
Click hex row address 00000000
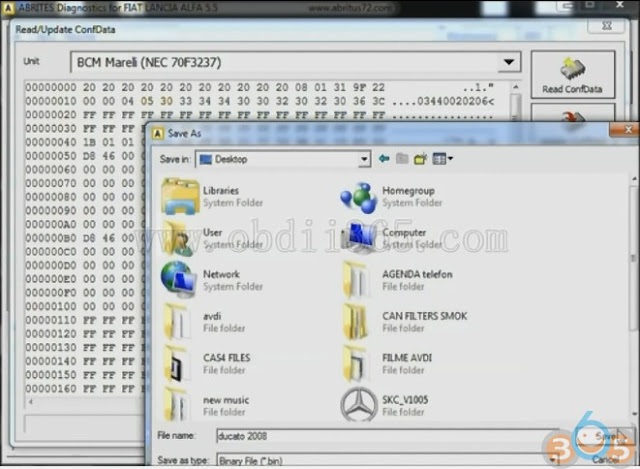pos(51,87)
